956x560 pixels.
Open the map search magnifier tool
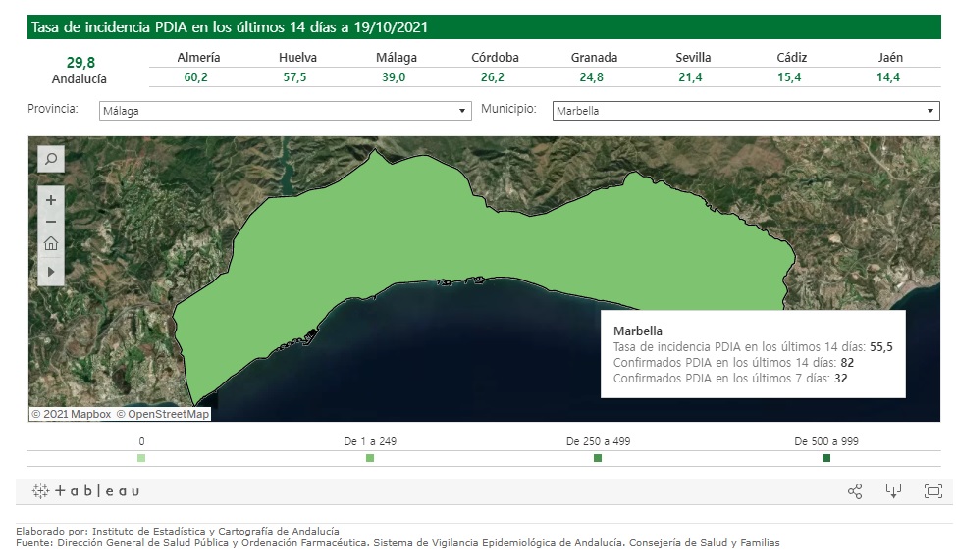[51, 159]
